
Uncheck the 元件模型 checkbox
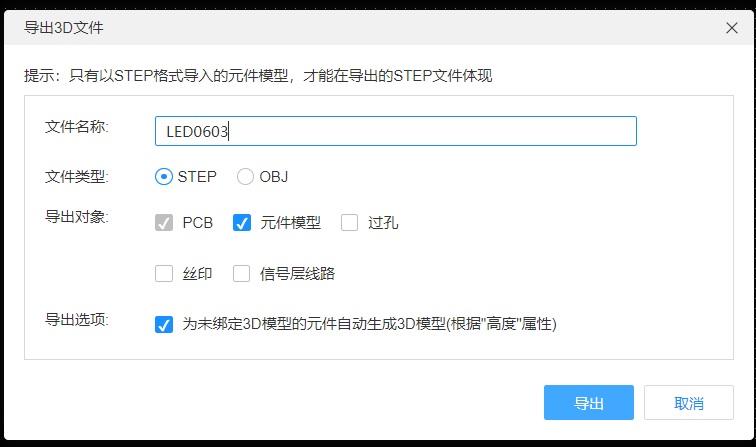[x=242, y=223]
